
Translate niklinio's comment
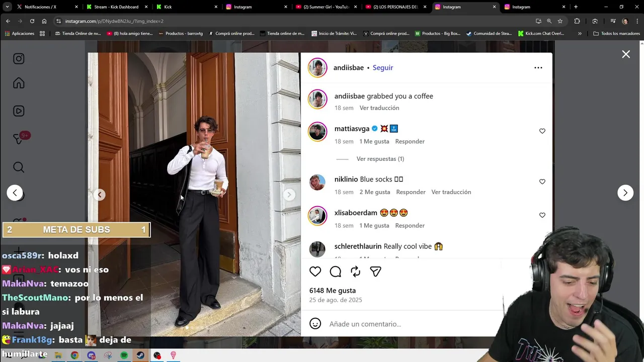451,192
